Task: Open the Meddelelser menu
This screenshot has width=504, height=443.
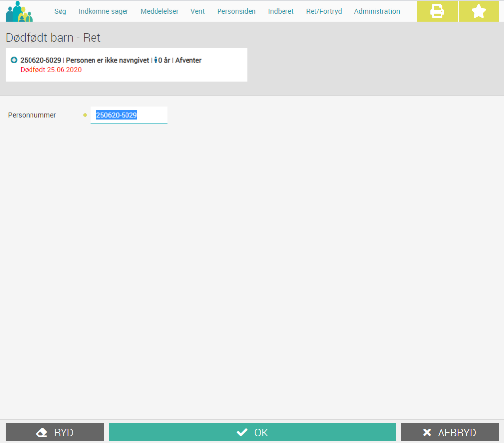Action: (x=159, y=11)
